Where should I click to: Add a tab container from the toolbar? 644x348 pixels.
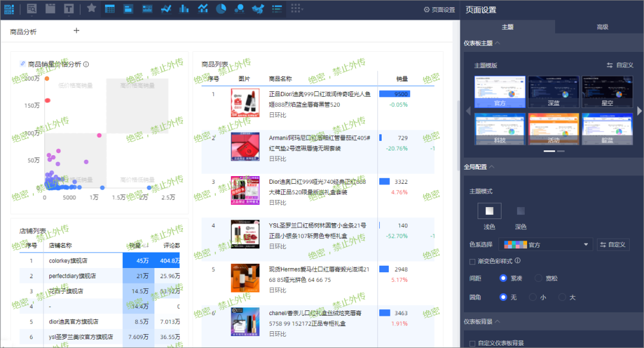(x=50, y=8)
